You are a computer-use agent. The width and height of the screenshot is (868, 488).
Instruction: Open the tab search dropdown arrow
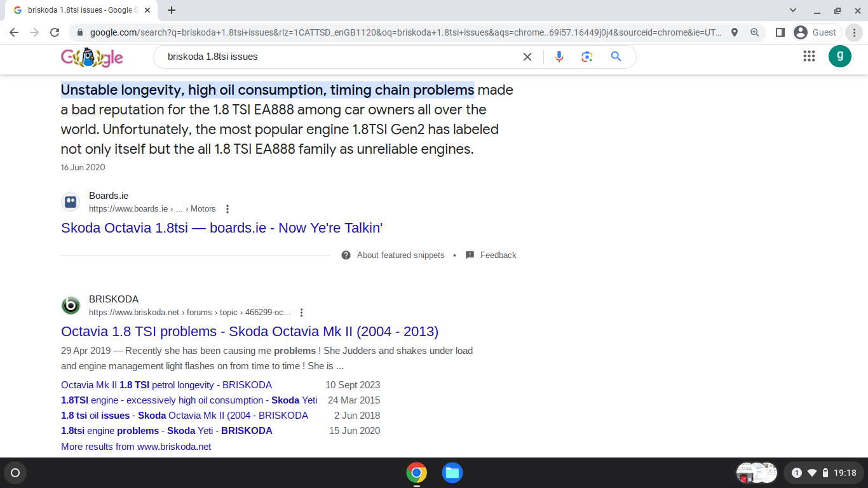tap(793, 10)
